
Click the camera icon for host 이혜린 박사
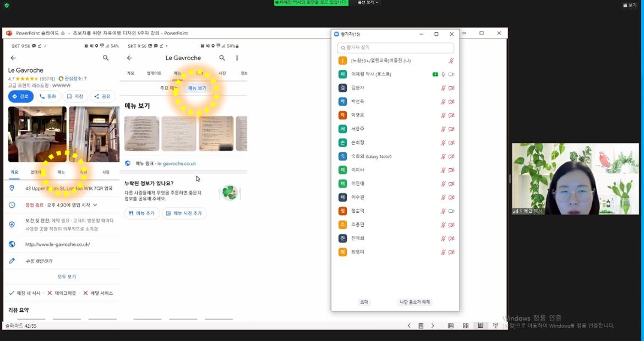[451, 74]
